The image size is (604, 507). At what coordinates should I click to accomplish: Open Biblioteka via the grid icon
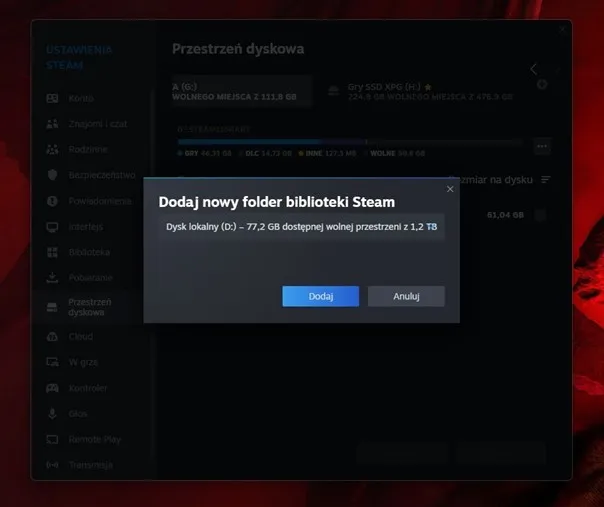coord(52,252)
